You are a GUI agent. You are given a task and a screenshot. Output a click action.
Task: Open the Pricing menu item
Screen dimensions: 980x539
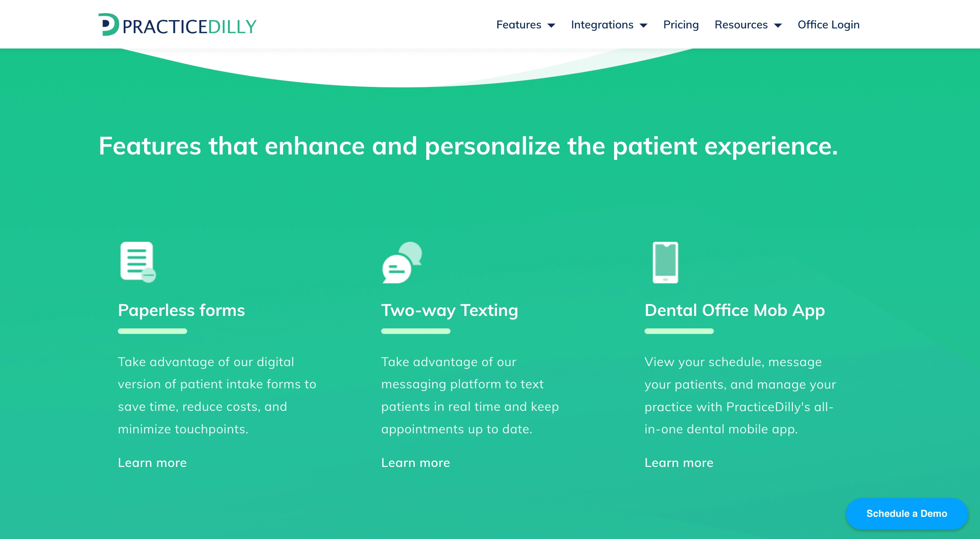(681, 25)
